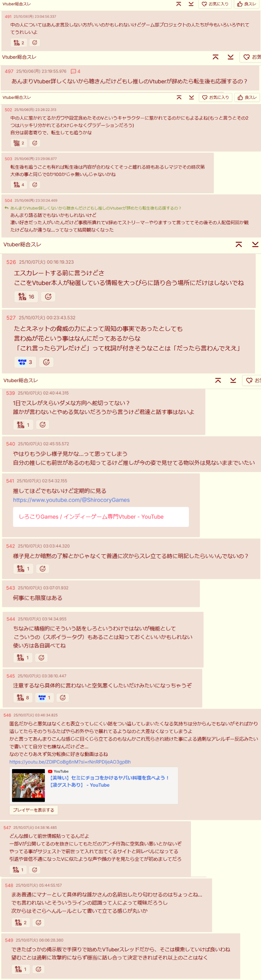Click the down chevron in the header above post 497

(x=230, y=57)
